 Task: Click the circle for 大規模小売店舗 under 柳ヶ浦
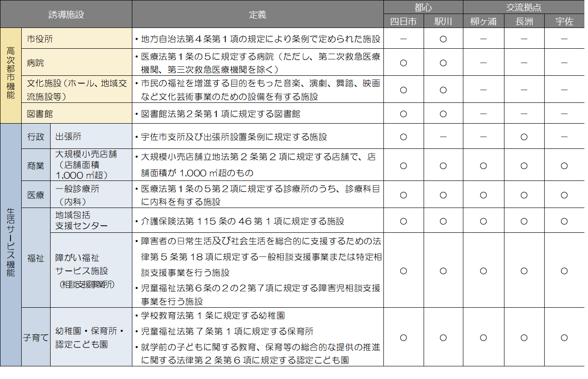coord(483,166)
